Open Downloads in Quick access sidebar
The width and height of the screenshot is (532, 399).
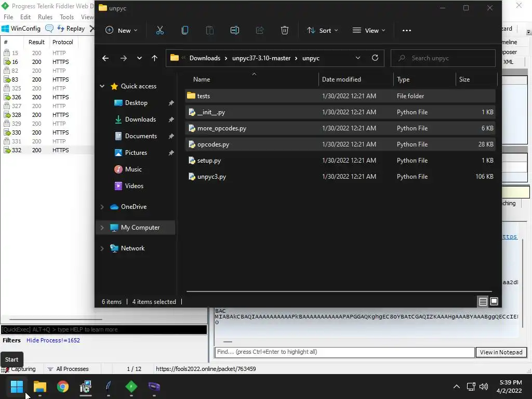point(140,119)
